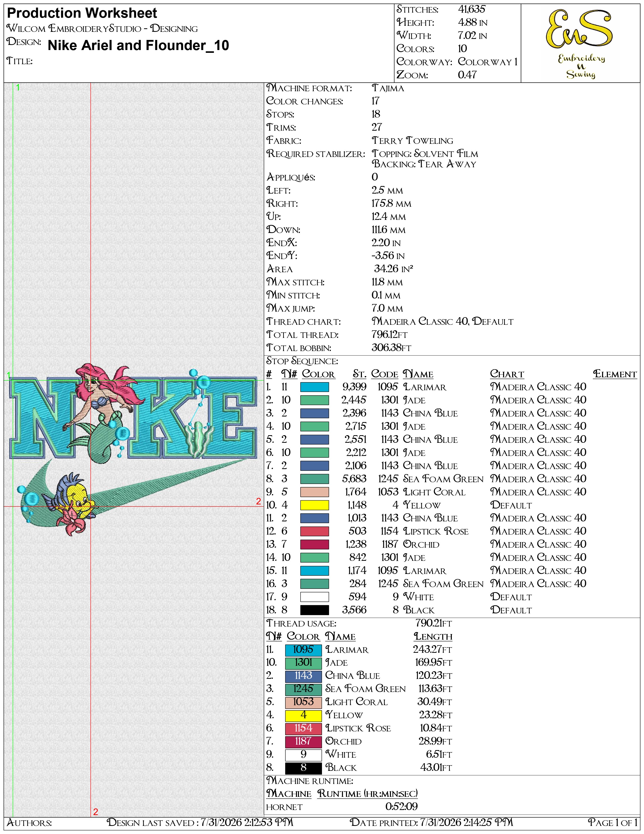The width and height of the screenshot is (644, 834).
Task: Select the area value 34.26 in²
Action: pos(393,269)
